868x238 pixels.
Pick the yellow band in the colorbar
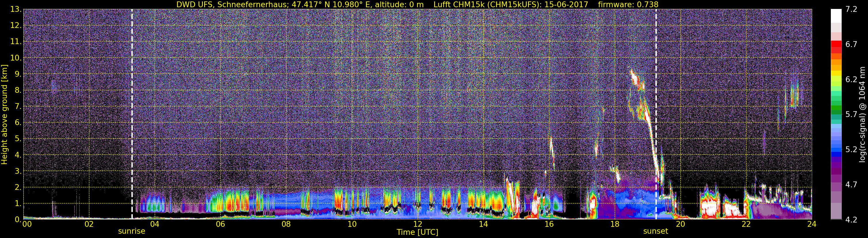click(x=836, y=73)
